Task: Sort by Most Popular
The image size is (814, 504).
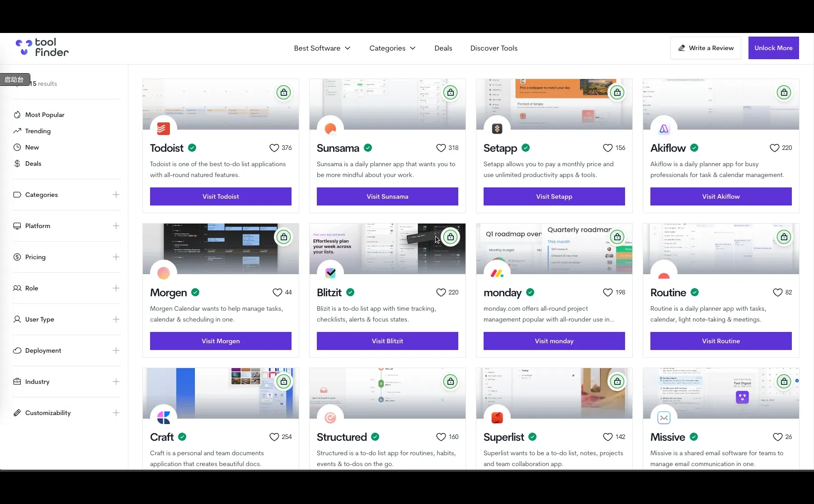Action: point(39,115)
